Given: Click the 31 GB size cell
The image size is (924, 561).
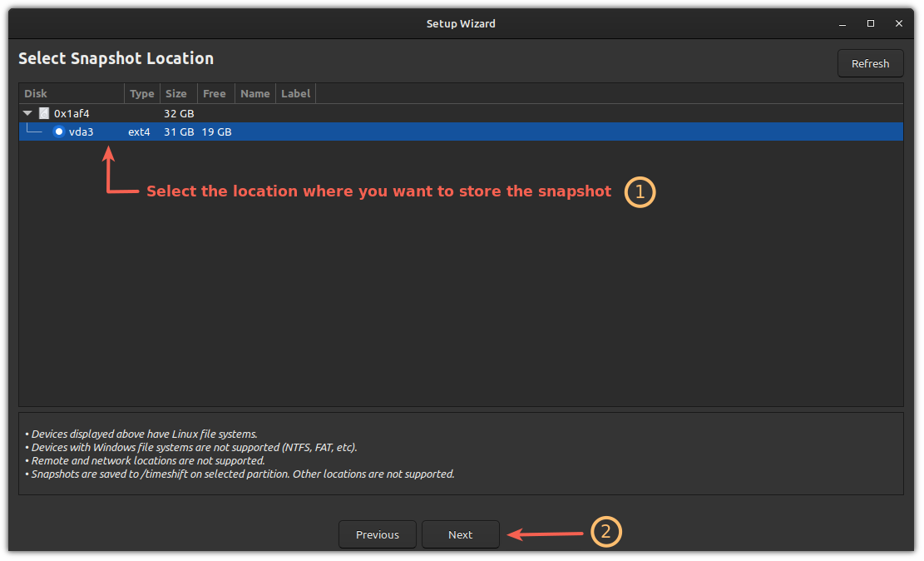Looking at the screenshot, I should (x=179, y=132).
